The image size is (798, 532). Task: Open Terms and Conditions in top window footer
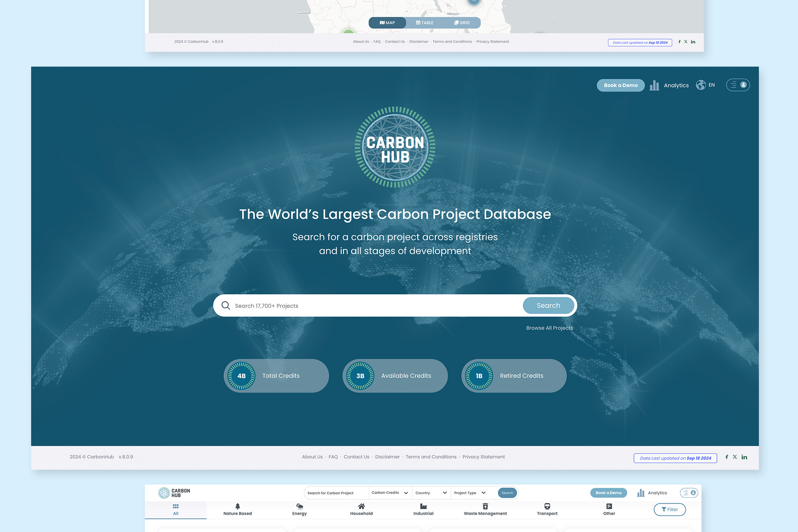(452, 41)
